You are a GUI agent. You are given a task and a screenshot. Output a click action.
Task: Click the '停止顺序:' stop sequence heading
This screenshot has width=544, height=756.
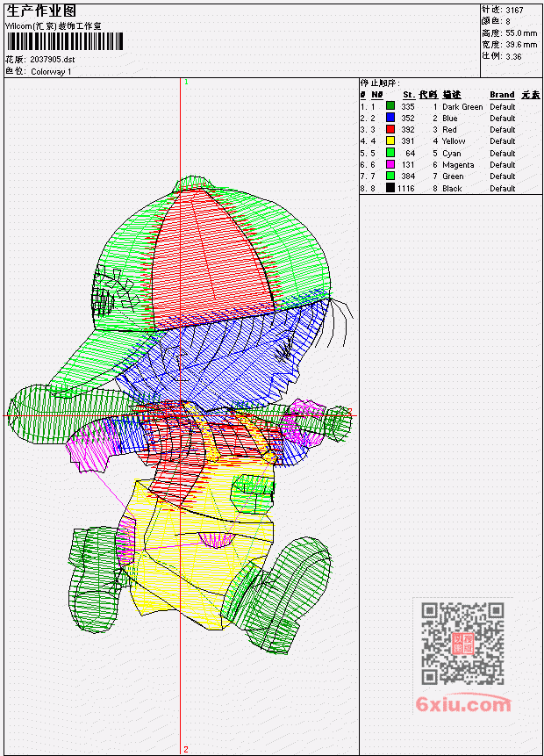(x=380, y=83)
